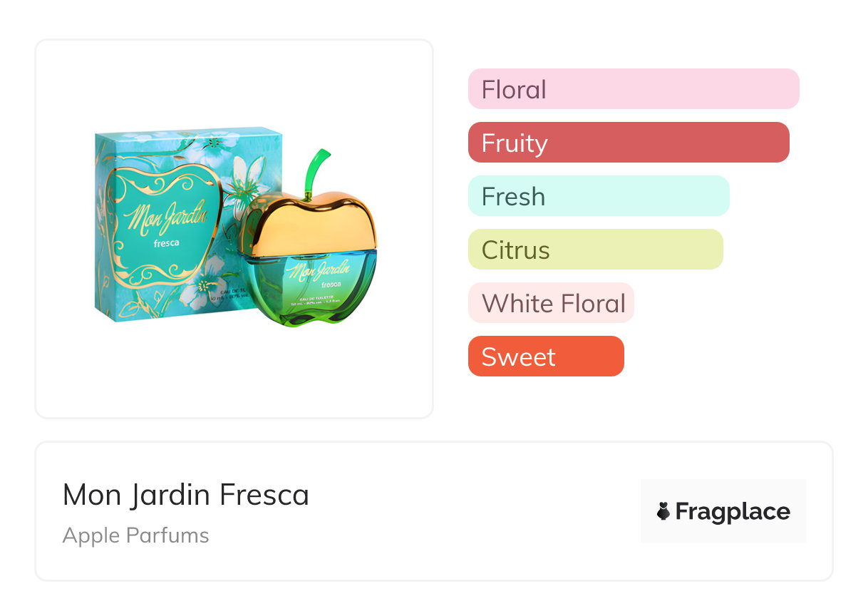Open the Fragplace wordmark link

click(x=733, y=512)
